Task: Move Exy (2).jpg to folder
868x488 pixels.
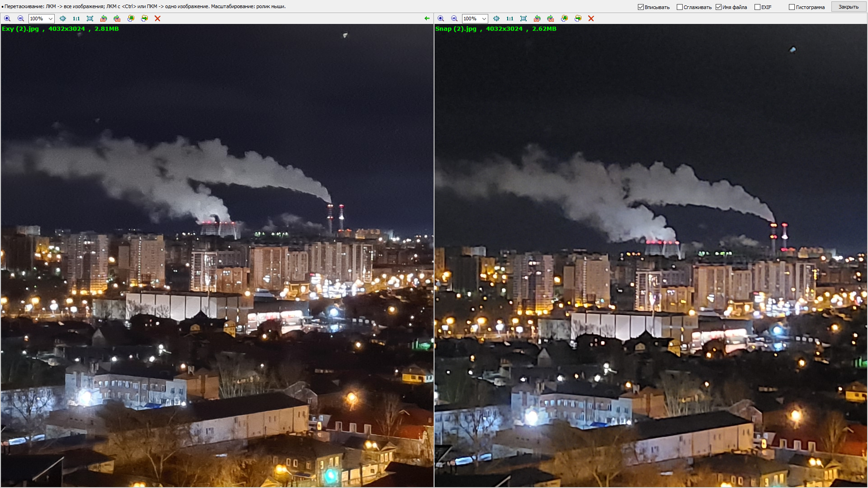Action: (144, 19)
